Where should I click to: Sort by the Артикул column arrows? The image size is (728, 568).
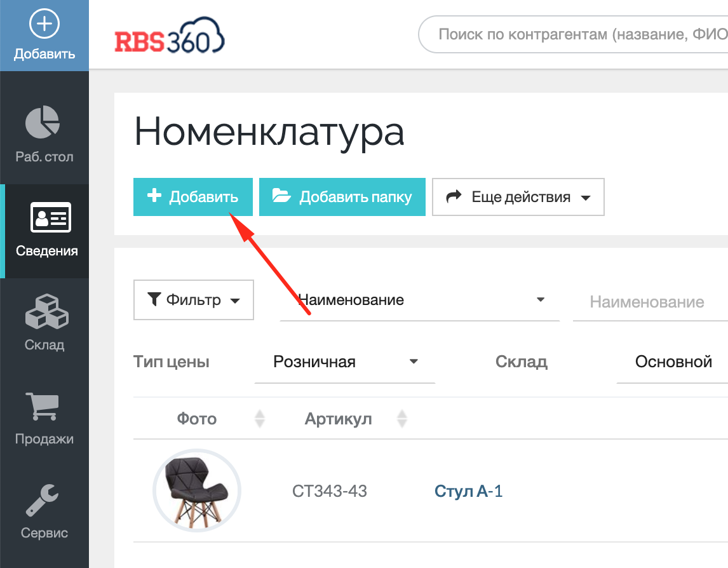401,419
